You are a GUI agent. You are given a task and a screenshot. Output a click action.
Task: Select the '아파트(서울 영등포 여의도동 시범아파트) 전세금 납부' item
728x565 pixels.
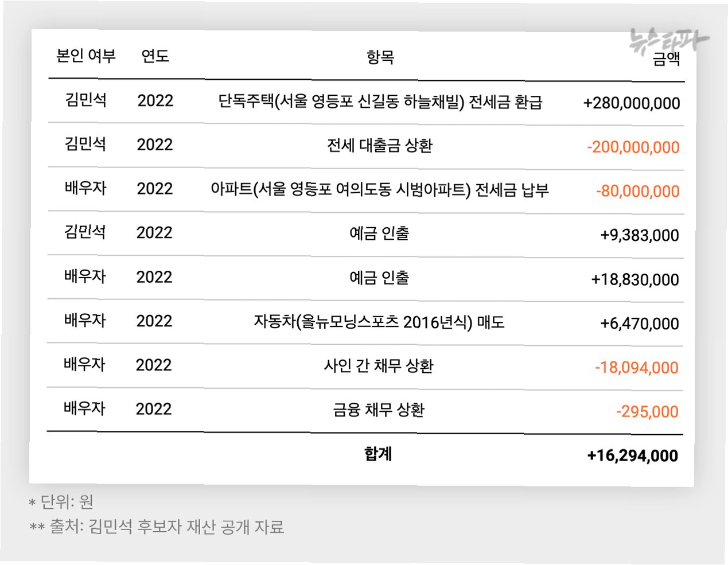click(x=380, y=189)
